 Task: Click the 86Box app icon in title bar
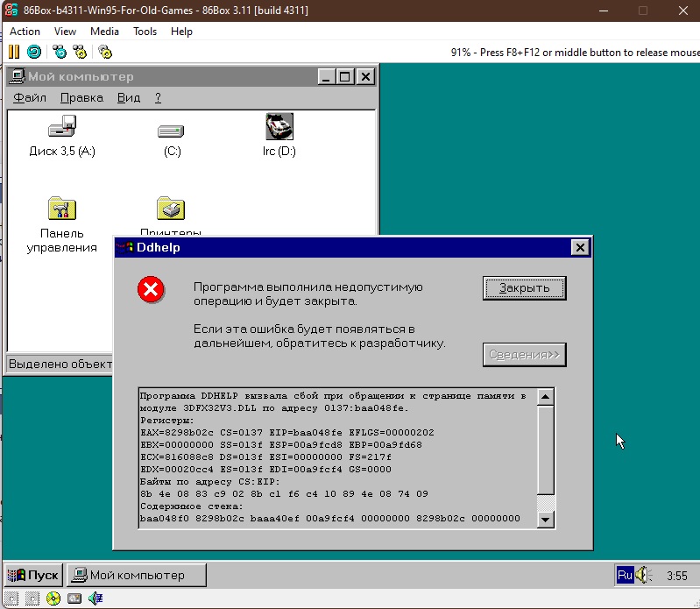(11, 11)
